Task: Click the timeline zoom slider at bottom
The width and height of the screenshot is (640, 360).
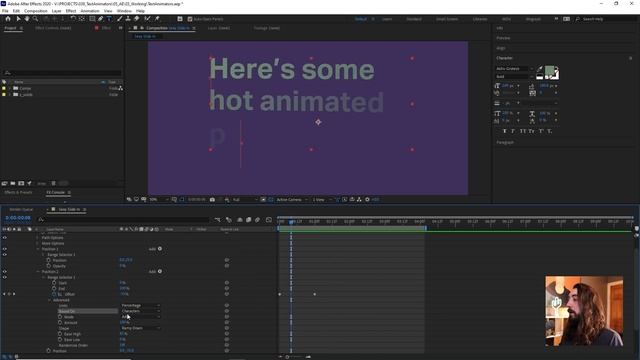Action: tap(287, 357)
